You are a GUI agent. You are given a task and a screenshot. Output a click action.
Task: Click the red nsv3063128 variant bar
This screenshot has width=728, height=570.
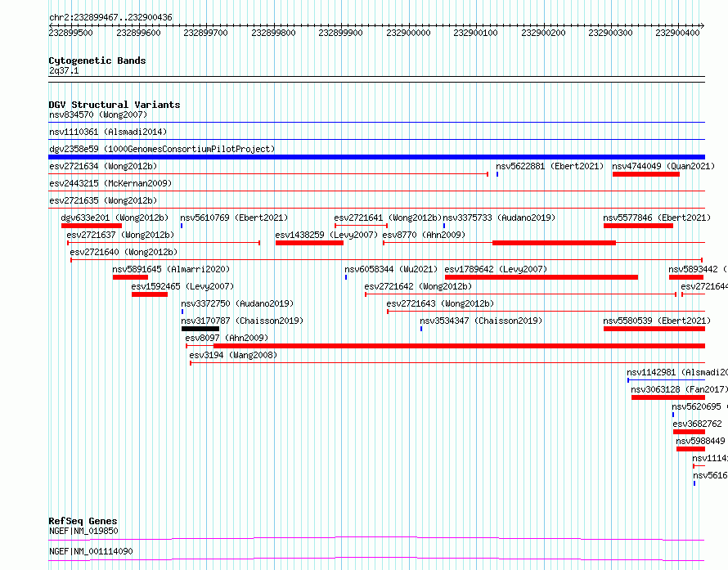668,397
